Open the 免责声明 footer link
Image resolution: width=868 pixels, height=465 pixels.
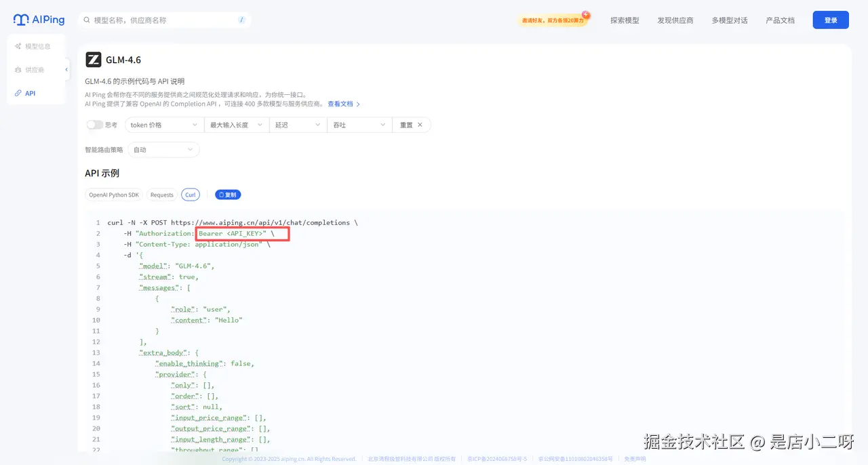click(635, 459)
